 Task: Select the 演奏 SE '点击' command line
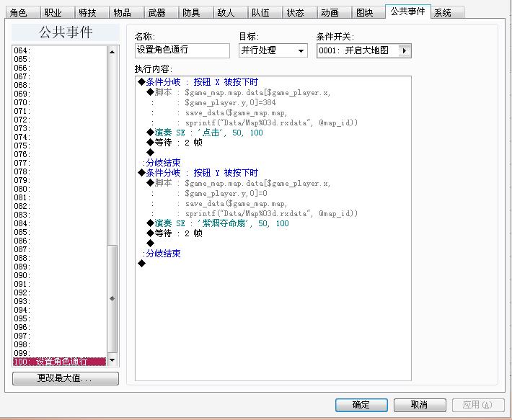pos(205,133)
